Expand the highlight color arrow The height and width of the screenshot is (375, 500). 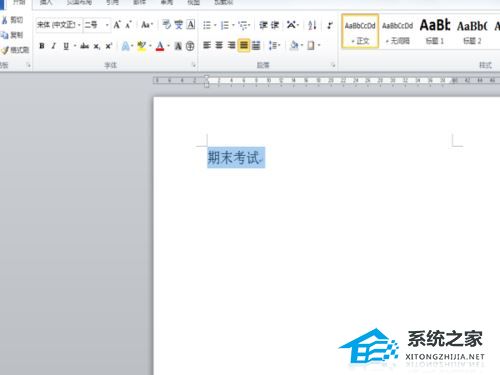pyautogui.click(x=151, y=46)
